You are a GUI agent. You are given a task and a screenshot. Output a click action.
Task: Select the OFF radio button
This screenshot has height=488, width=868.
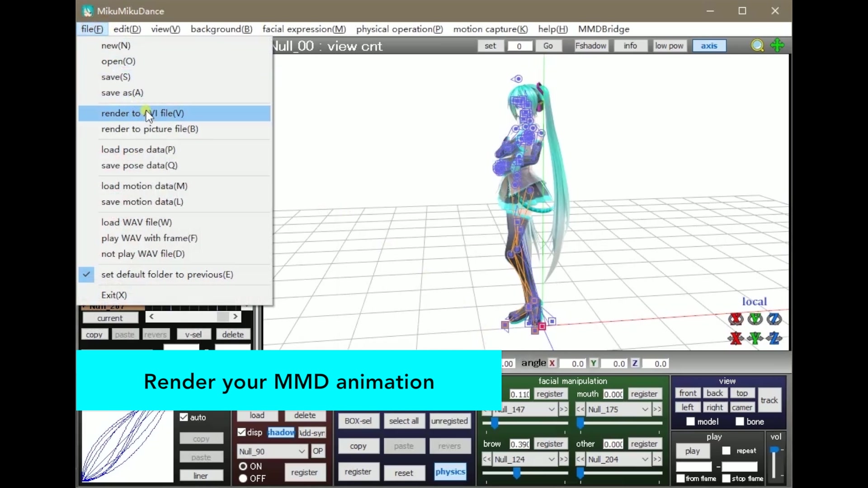click(242, 479)
